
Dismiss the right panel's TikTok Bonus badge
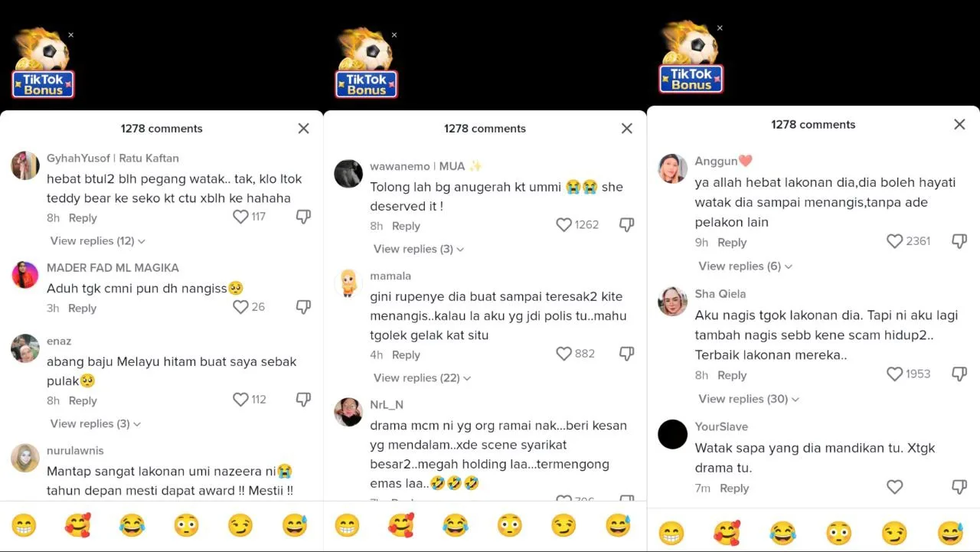tap(720, 28)
